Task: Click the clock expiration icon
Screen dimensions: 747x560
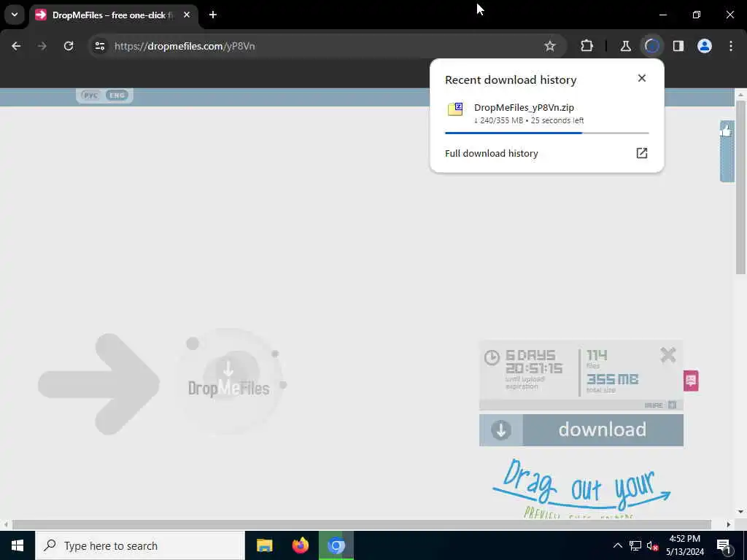Action: click(x=492, y=357)
